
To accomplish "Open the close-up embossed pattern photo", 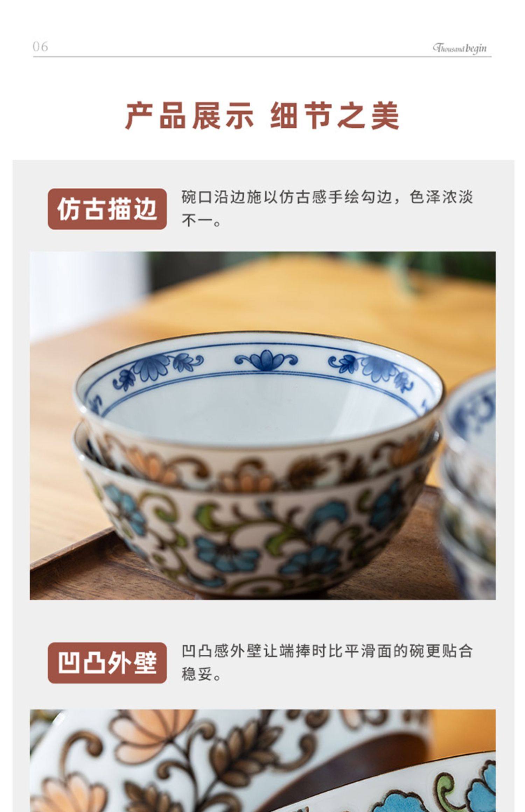I will click(x=262, y=761).
